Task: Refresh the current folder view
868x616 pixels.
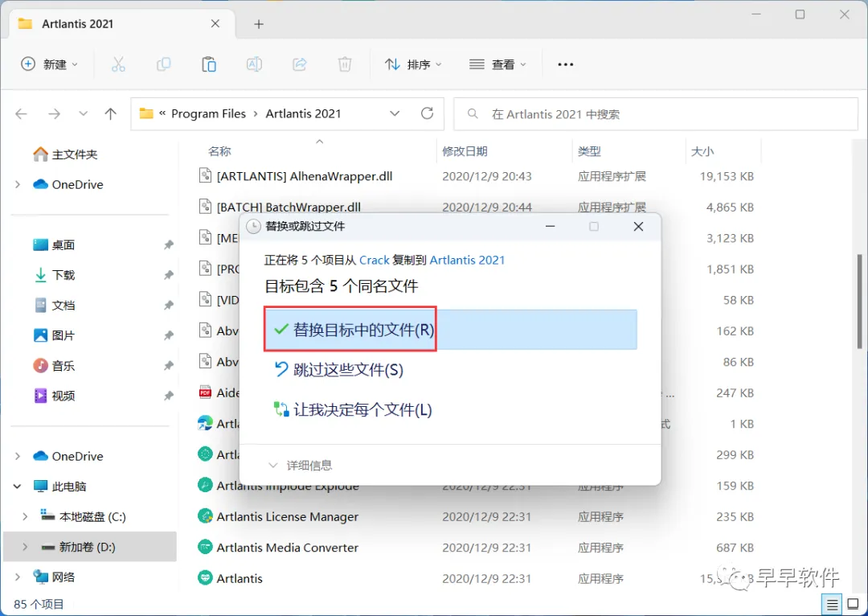Action: coord(427,113)
